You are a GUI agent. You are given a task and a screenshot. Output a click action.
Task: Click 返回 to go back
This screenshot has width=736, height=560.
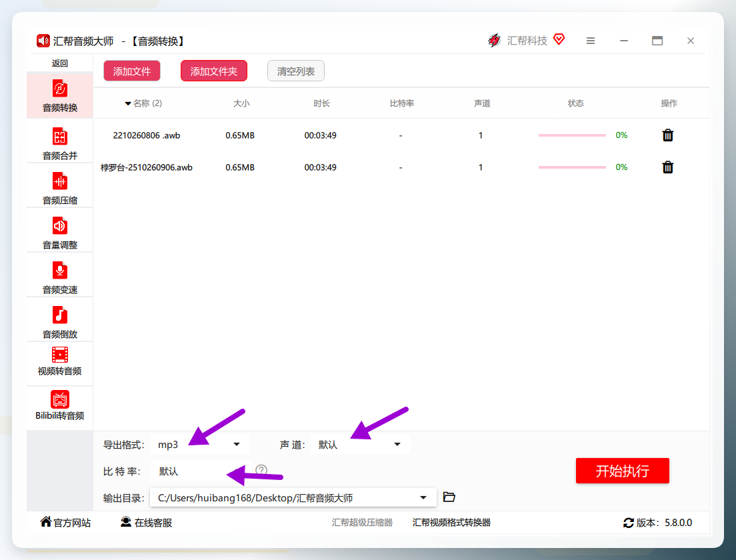(59, 63)
